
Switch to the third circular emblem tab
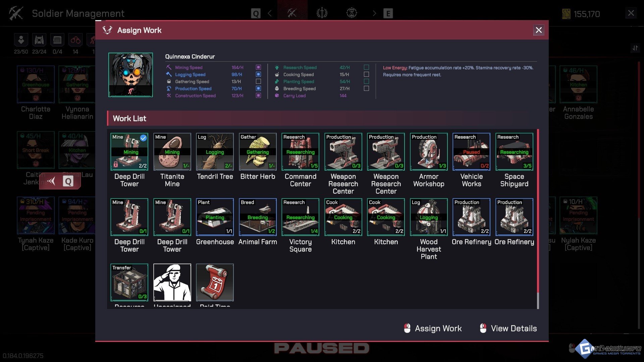(x=352, y=13)
